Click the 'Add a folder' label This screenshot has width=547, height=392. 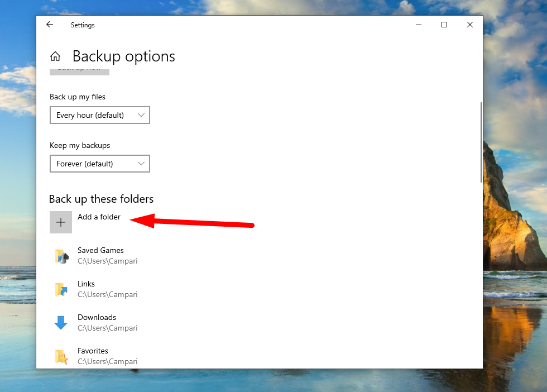99,217
